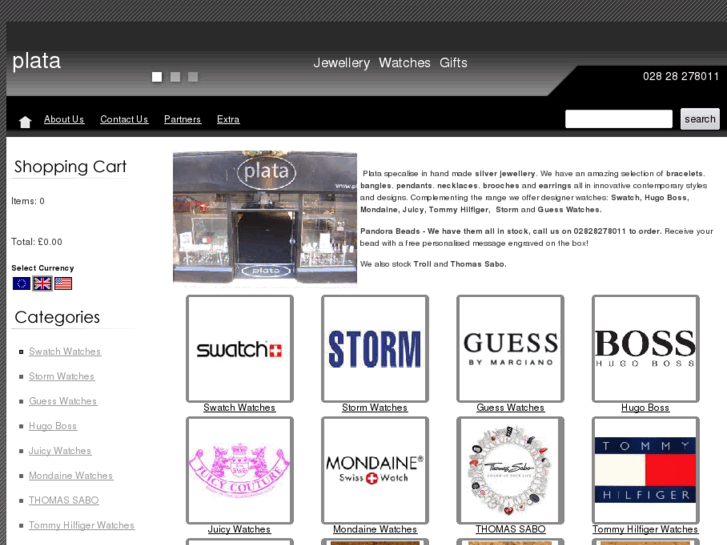Open the Guess by Marciano logo thumbnail
Viewport: 727px width, 545px height.
(x=510, y=349)
